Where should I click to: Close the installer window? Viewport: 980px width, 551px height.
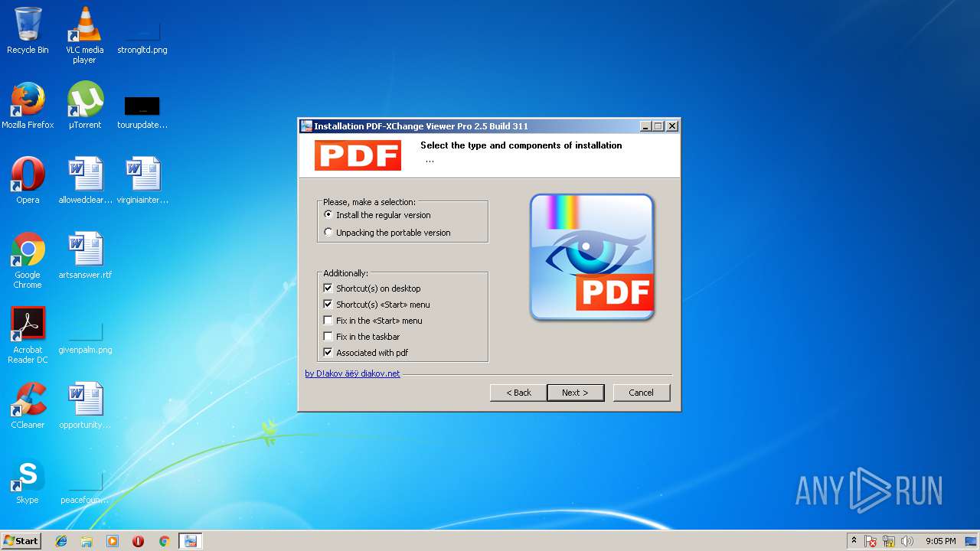671,126
